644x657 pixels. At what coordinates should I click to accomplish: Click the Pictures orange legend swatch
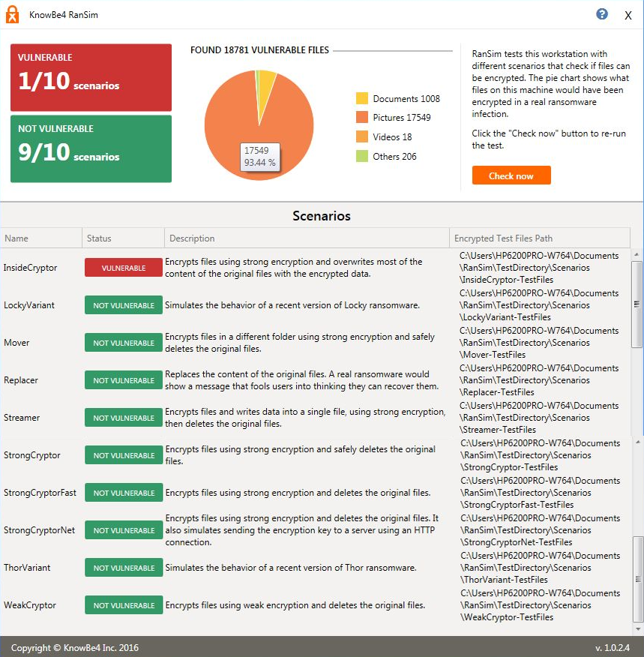362,117
